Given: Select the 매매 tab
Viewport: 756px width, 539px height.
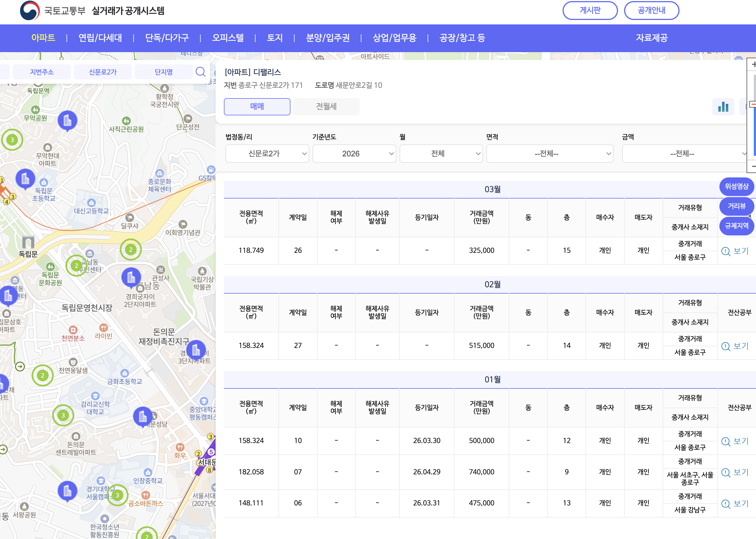Looking at the screenshot, I should coord(257,106).
